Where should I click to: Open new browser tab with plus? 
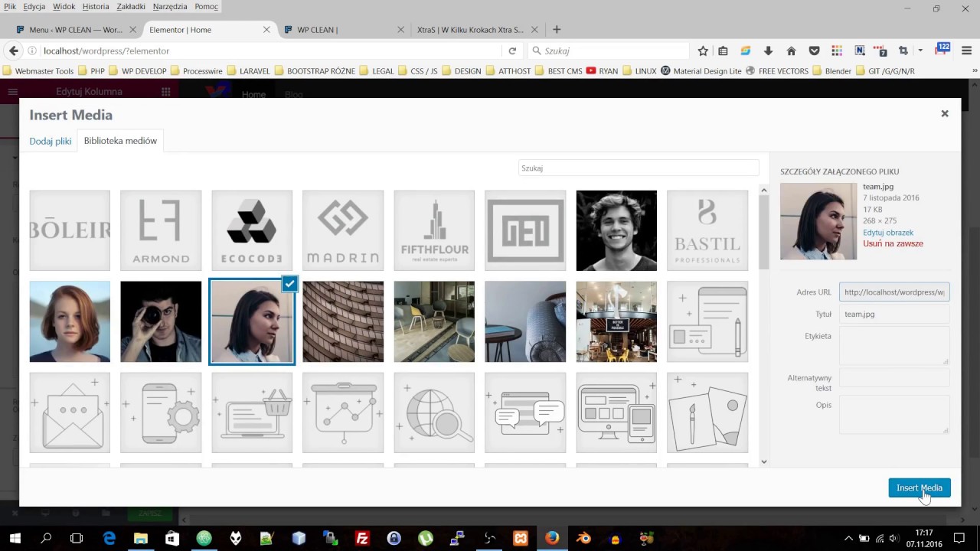pyautogui.click(x=557, y=30)
